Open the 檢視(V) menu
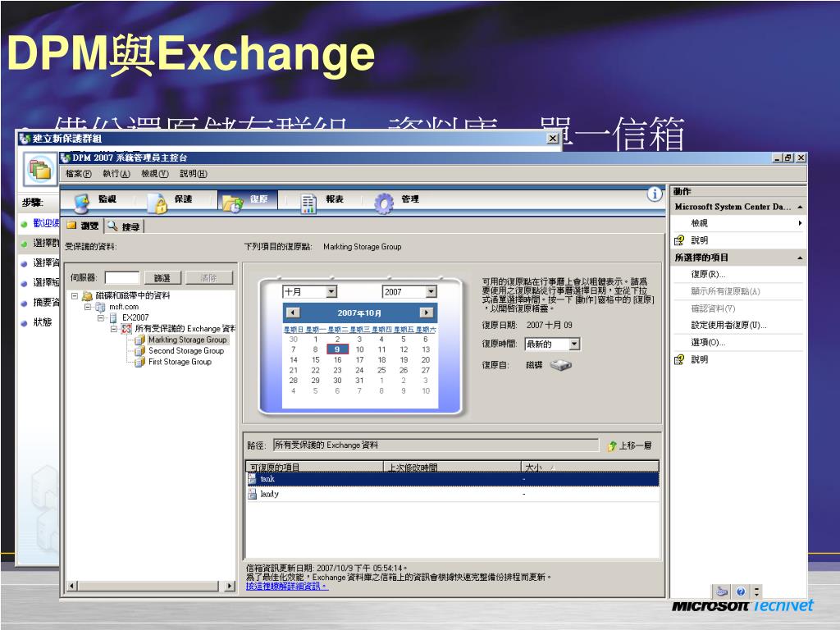840x630 pixels. pyautogui.click(x=155, y=174)
